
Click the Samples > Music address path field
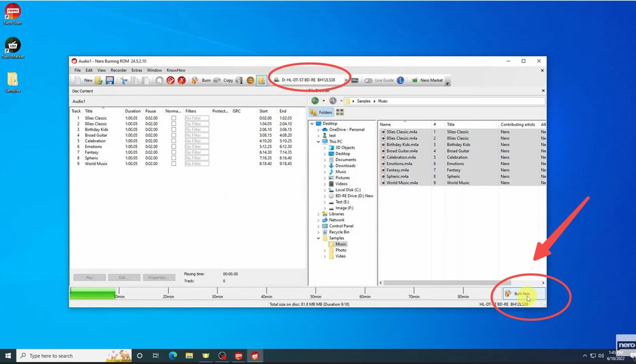click(x=445, y=101)
